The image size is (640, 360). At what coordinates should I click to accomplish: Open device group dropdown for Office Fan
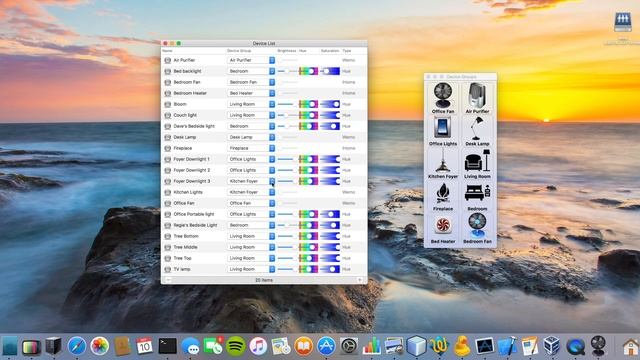point(251,203)
